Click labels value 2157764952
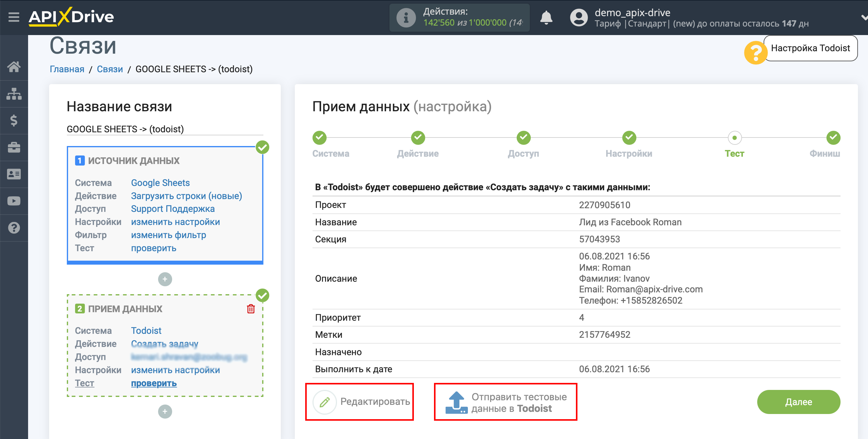Image resolution: width=868 pixels, height=439 pixels. point(605,334)
